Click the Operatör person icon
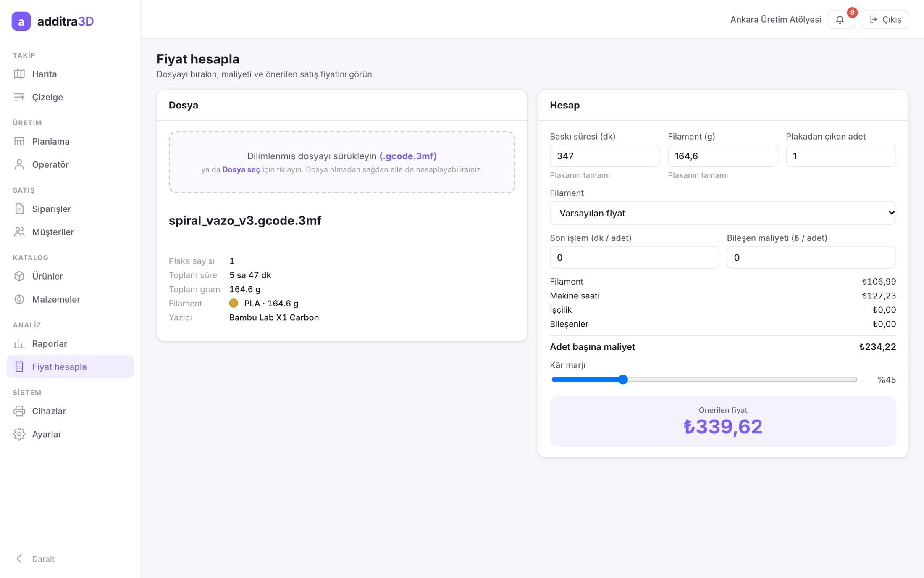The width and height of the screenshot is (924, 578). 19,164
